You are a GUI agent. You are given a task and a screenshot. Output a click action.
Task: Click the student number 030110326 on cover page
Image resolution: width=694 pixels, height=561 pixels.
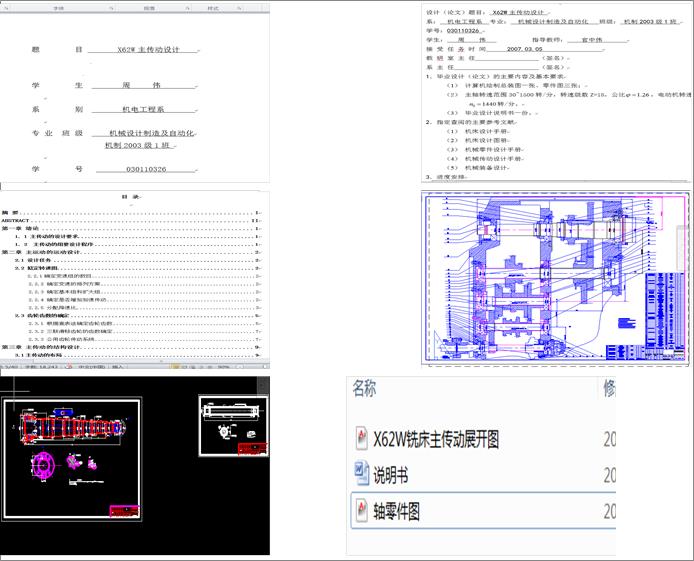[146, 169]
